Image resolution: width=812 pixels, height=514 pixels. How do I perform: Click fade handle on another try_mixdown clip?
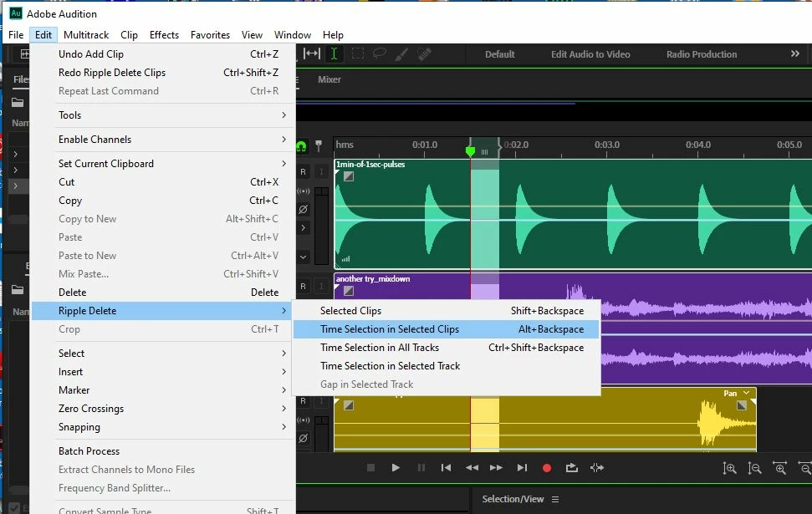[349, 291]
